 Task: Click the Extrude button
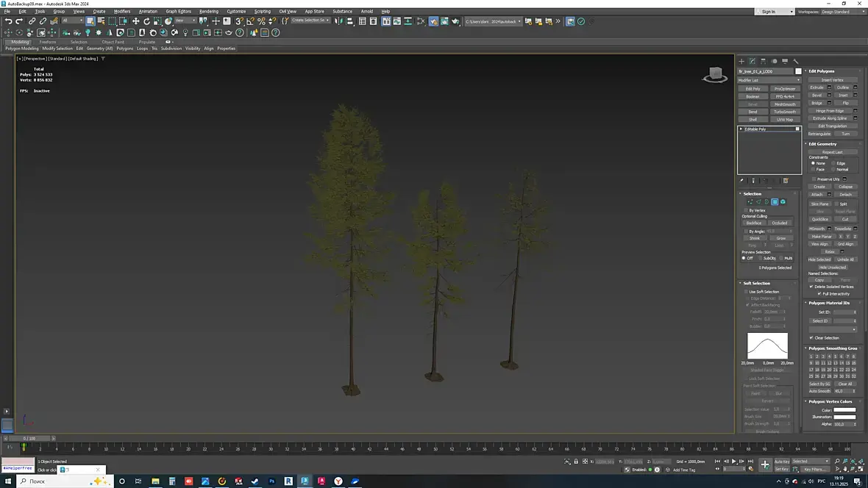[x=817, y=87]
